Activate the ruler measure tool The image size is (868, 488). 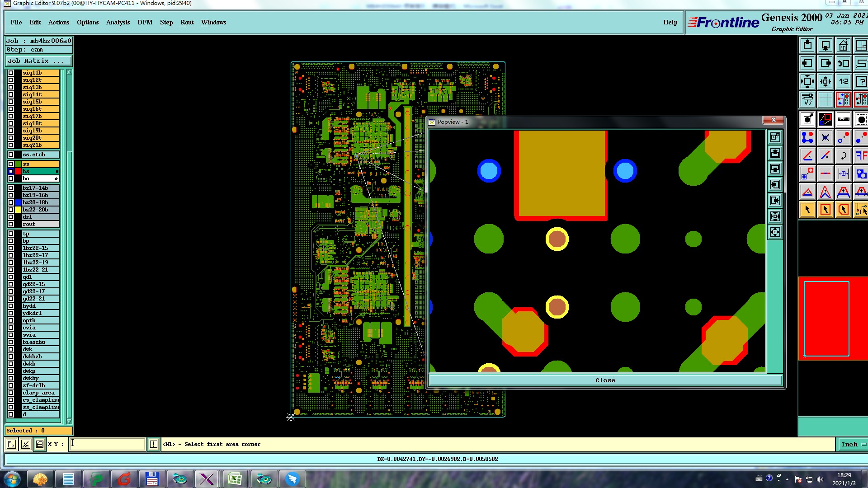843,120
